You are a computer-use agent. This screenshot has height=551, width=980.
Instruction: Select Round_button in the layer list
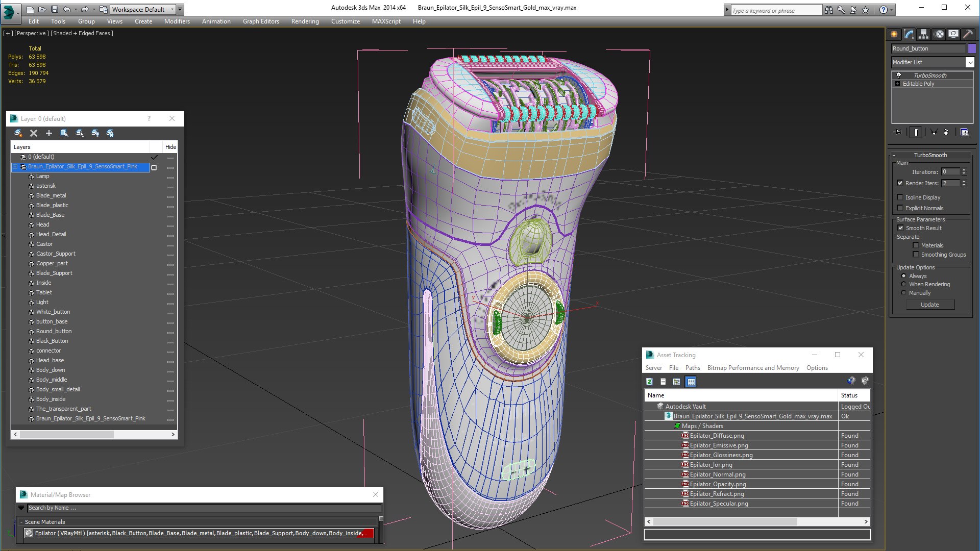tap(54, 331)
